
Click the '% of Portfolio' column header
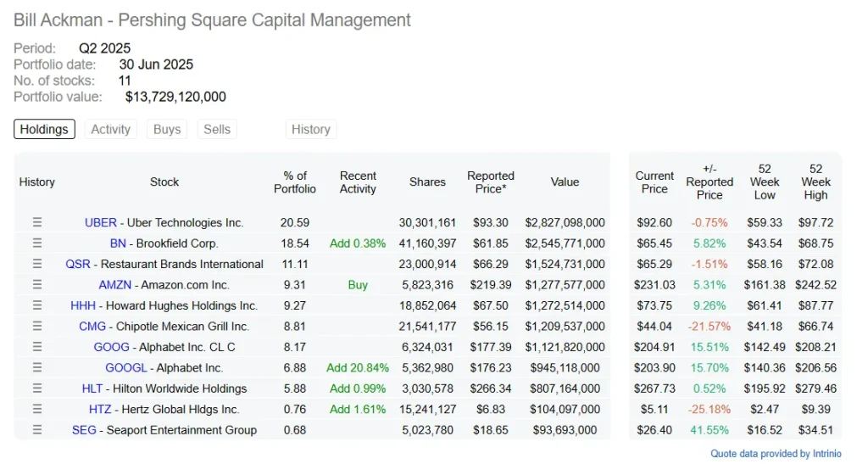[x=295, y=182]
